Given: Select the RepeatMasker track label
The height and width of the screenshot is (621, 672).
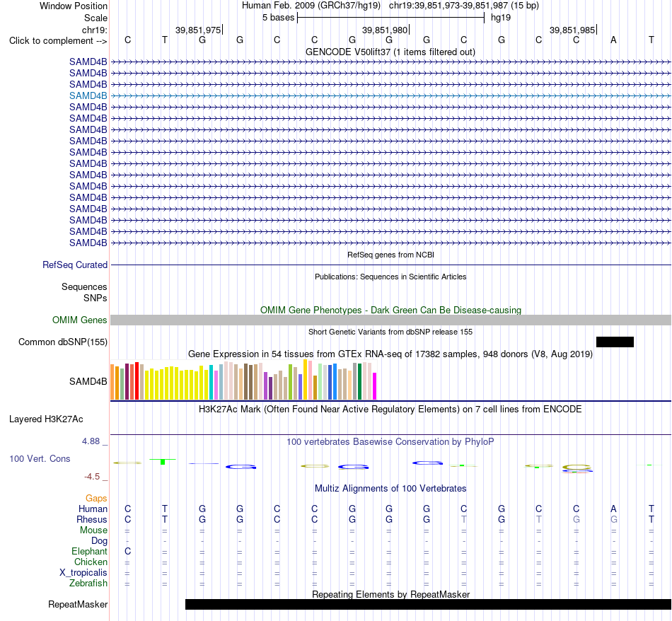Looking at the screenshot, I should pyautogui.click(x=78, y=604).
